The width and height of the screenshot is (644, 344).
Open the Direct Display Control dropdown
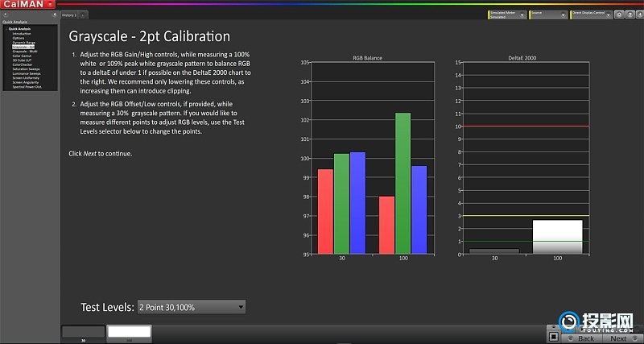coord(592,15)
